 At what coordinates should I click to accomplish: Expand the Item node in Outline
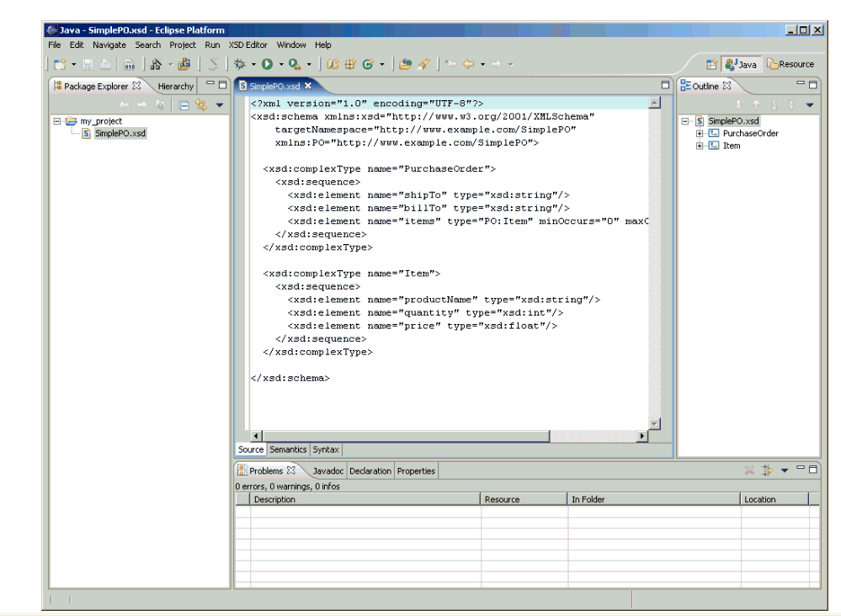tap(700, 146)
